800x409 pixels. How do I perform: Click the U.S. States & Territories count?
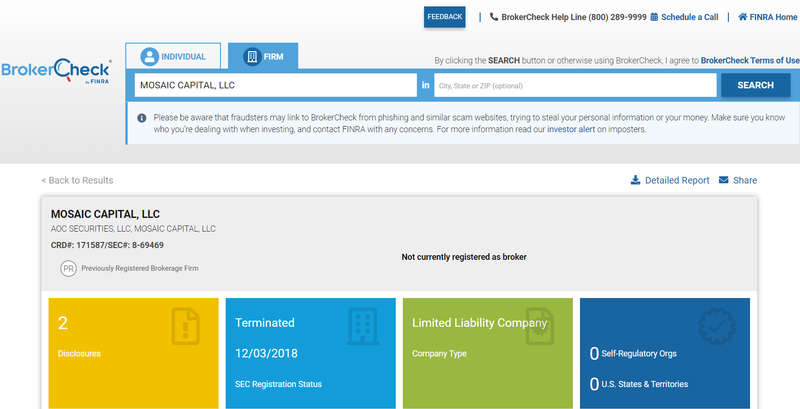[638, 384]
